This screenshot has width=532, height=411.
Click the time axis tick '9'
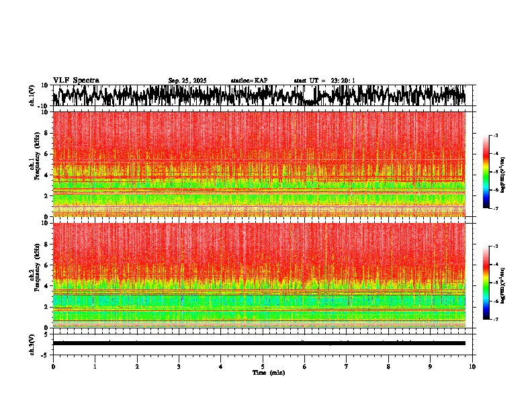click(x=430, y=367)
